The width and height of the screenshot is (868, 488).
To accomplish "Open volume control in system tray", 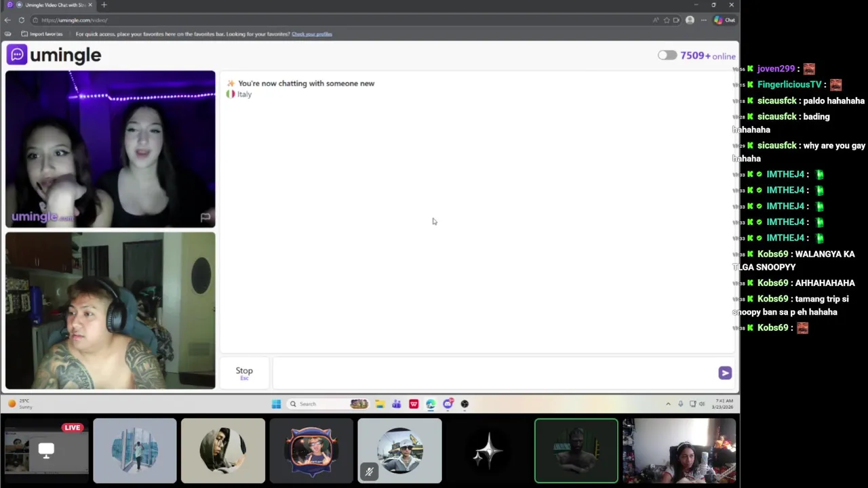I will pos(702,404).
